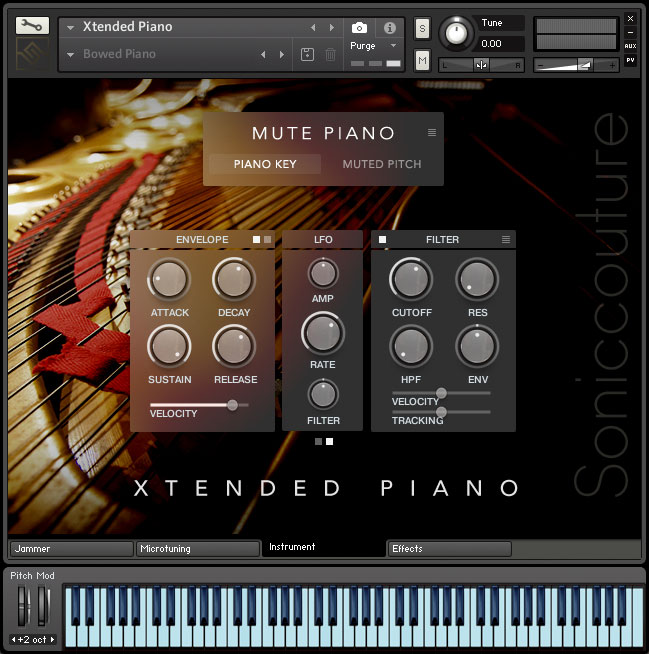The image size is (649, 654).
Task: Click the ENVELOPE section header
Action: pyautogui.click(x=202, y=239)
